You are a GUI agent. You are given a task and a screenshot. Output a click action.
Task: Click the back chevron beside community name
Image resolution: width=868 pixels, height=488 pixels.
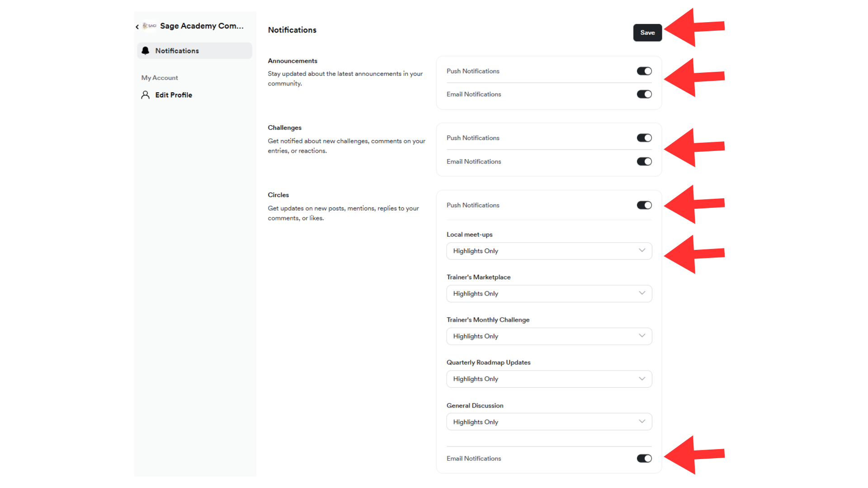(137, 27)
